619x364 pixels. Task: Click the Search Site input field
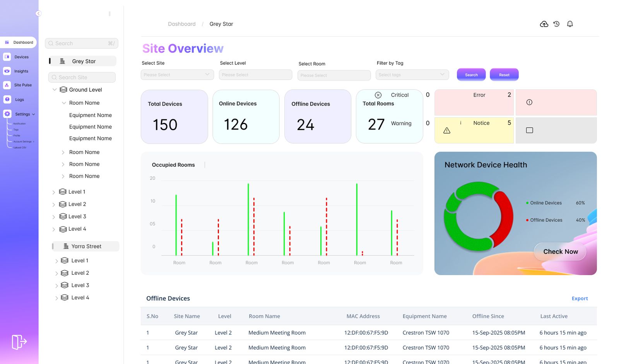[x=82, y=77]
